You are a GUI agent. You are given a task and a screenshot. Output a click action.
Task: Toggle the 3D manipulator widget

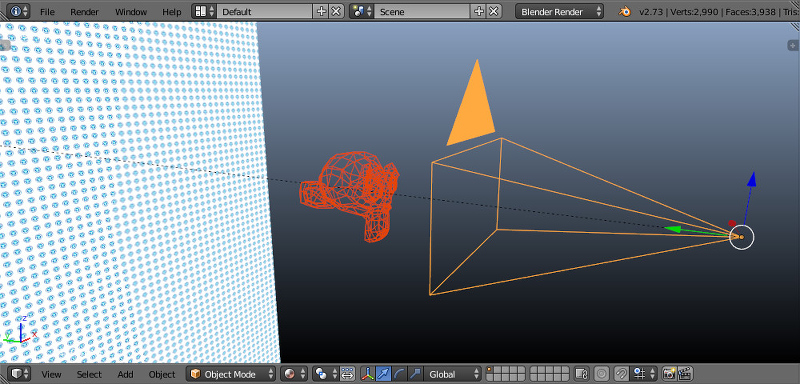(x=367, y=374)
